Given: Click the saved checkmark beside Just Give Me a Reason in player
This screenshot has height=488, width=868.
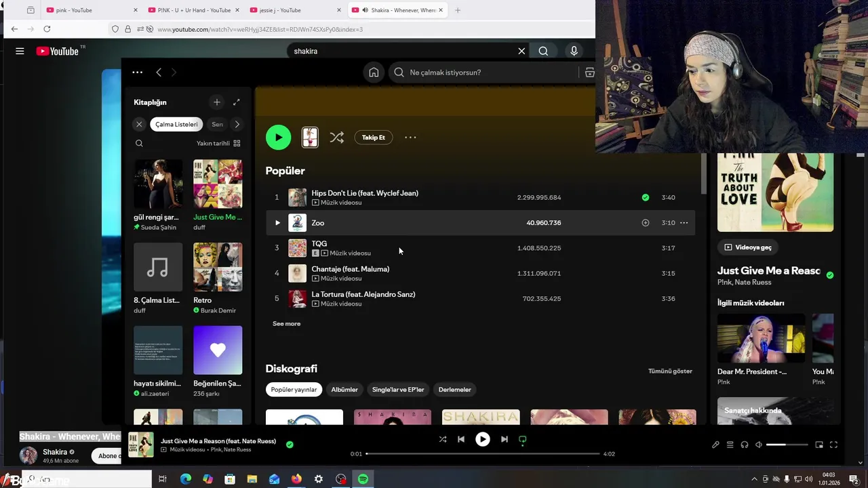Looking at the screenshot, I should [290, 445].
